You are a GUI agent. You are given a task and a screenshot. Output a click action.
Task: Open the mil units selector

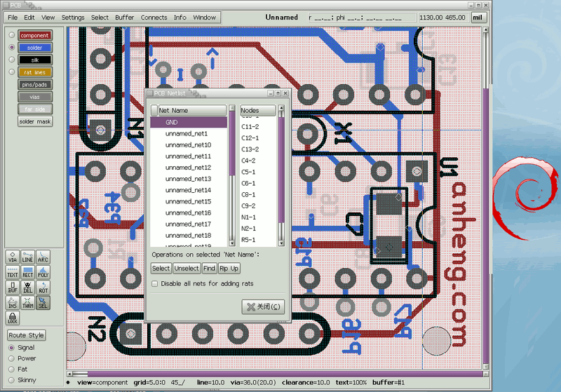pos(478,17)
